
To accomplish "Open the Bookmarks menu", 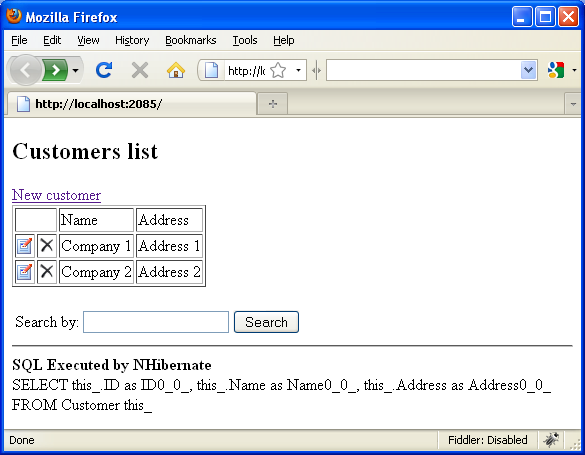I will (x=191, y=40).
